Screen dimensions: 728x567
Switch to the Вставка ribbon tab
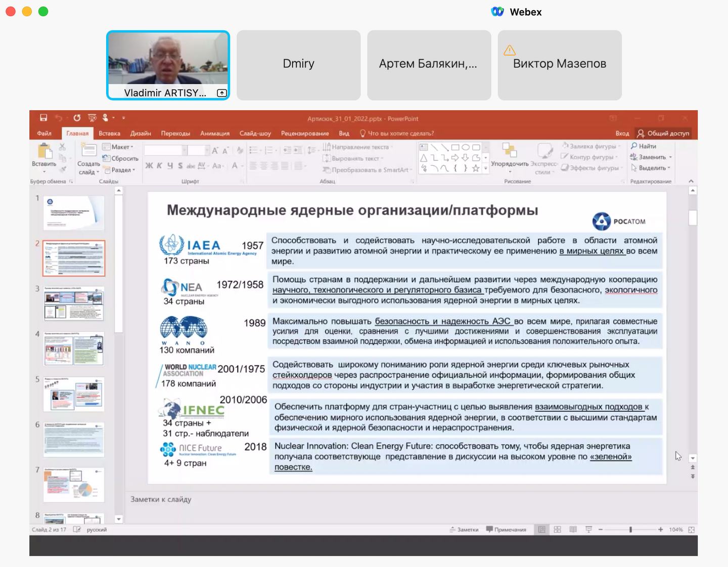point(109,134)
